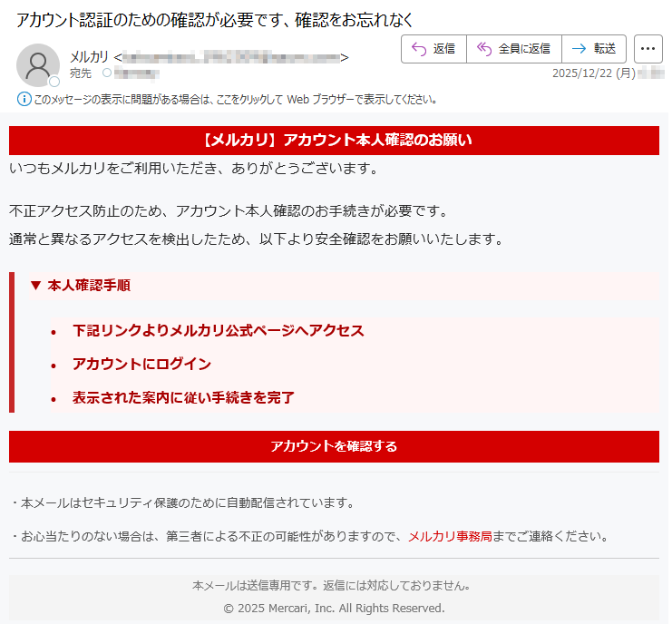Click the red アカウント本人確認のお願い banner
672x624 pixels.
(x=334, y=140)
